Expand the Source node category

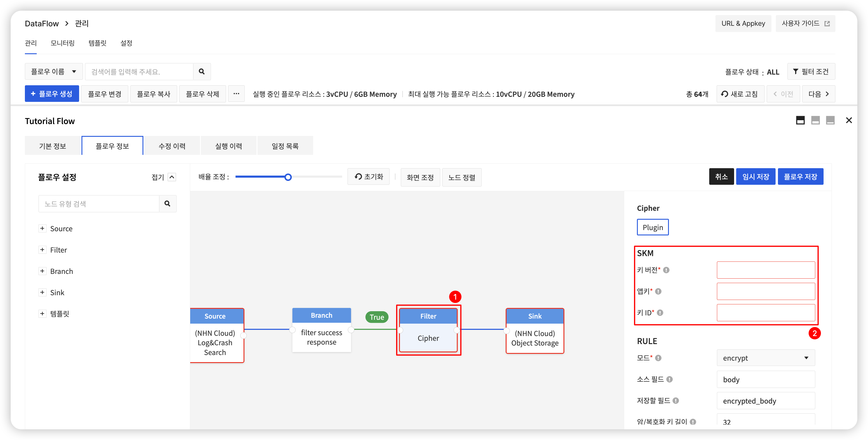click(x=42, y=228)
